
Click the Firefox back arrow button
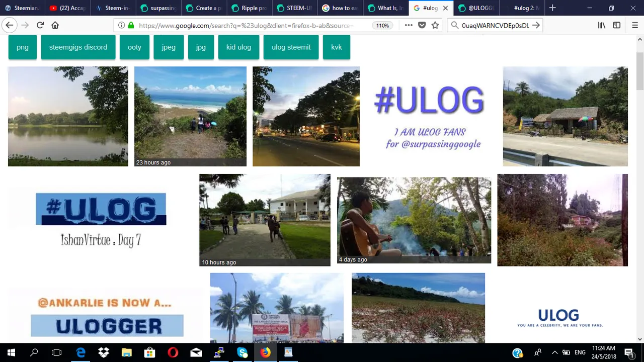click(x=10, y=25)
